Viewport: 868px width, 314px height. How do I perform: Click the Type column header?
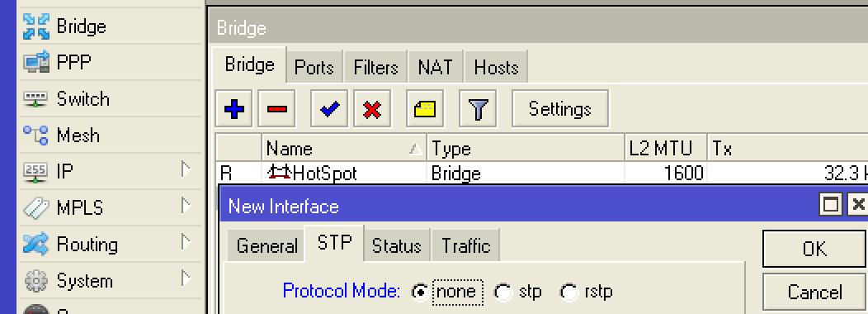pyautogui.click(x=526, y=148)
